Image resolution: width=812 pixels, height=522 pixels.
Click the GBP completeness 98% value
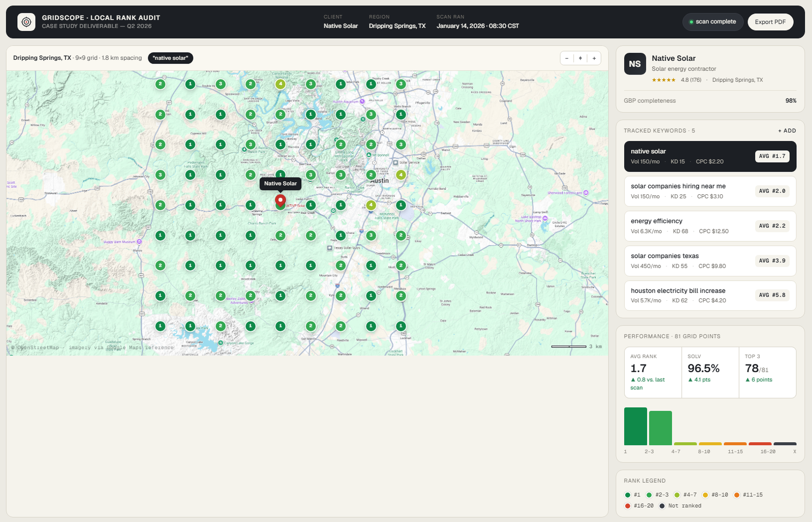point(791,101)
